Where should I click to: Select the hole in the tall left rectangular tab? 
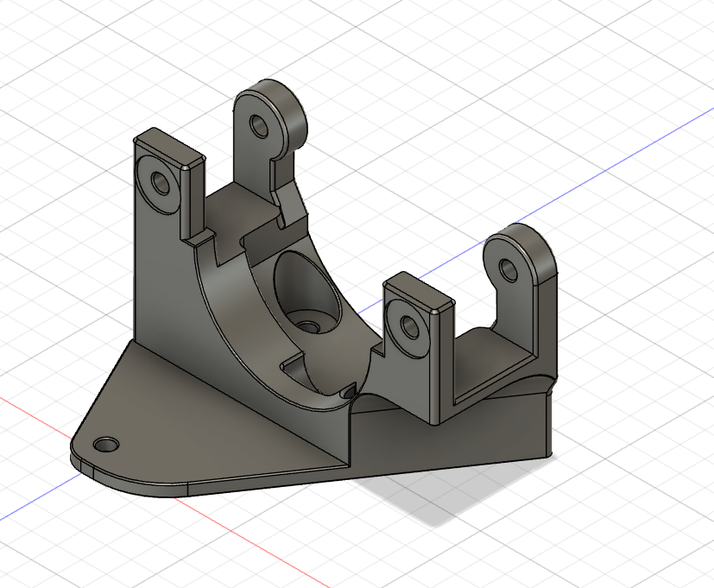tap(161, 183)
